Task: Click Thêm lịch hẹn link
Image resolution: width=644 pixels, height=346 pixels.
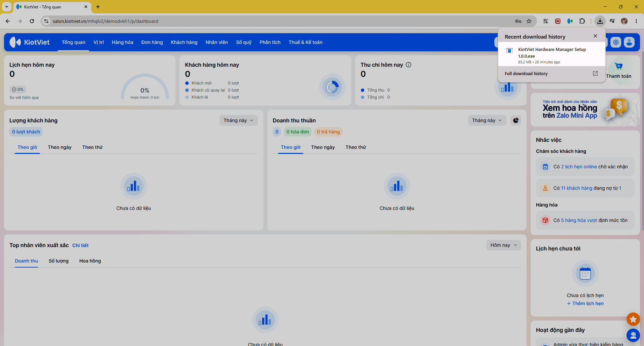Action: (585, 303)
